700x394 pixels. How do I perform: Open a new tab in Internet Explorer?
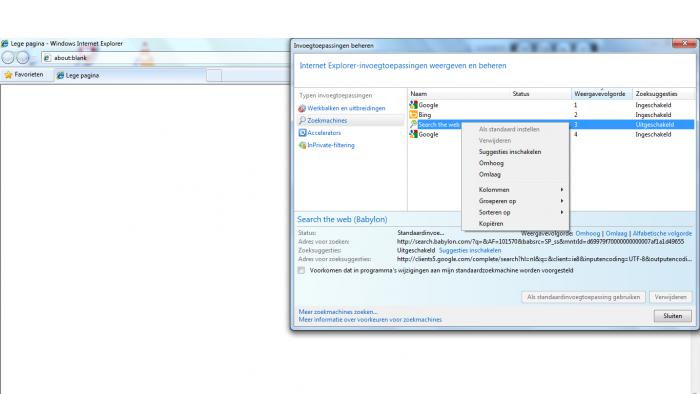pos(214,75)
